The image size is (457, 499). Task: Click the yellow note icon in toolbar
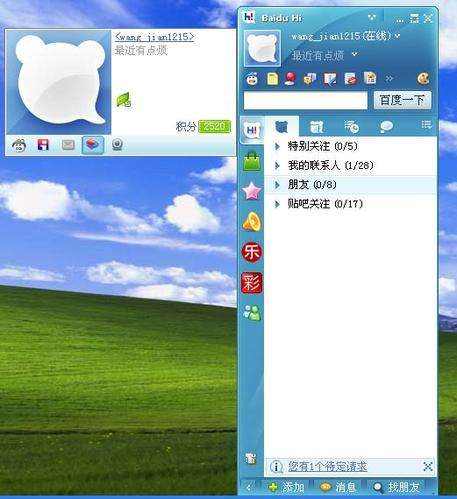point(272,79)
